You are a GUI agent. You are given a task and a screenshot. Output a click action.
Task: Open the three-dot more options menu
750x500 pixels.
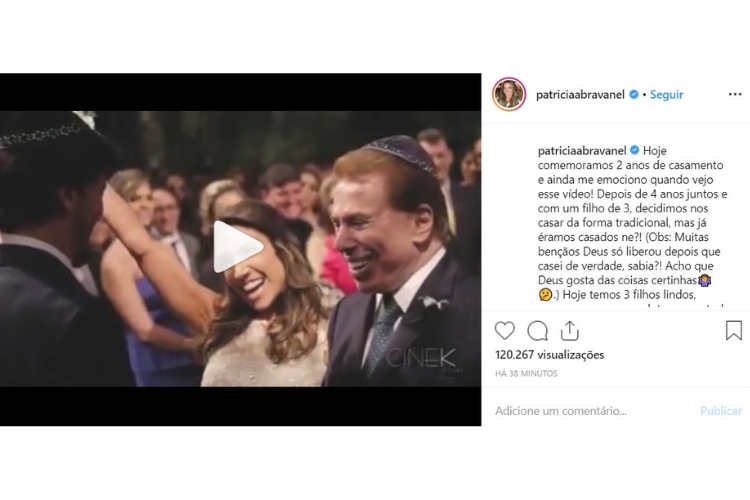pos(735,95)
